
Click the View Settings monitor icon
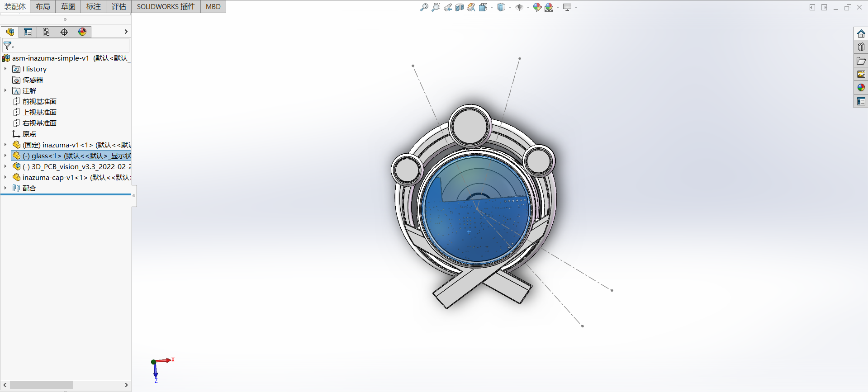pos(567,7)
